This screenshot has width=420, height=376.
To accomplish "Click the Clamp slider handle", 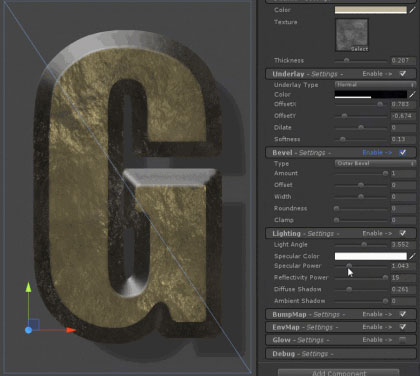I will [337, 220].
